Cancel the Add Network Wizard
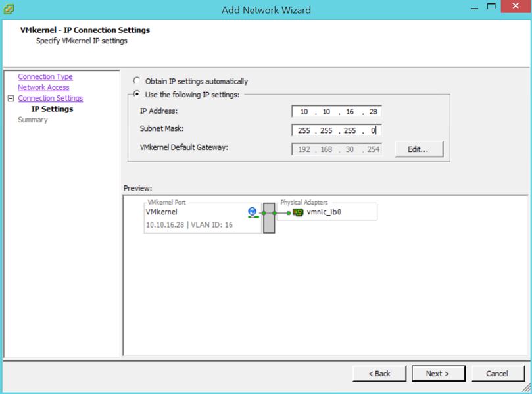The width and height of the screenshot is (532, 394). click(x=498, y=374)
